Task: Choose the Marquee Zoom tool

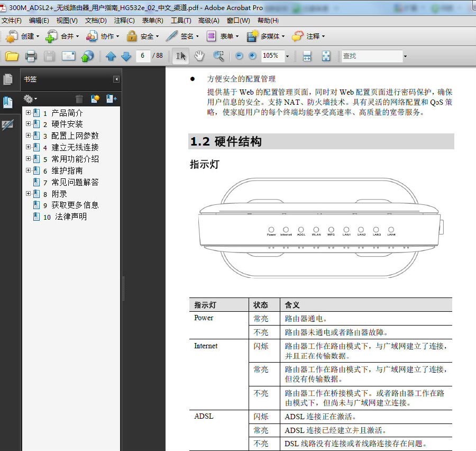Action: 218,56
